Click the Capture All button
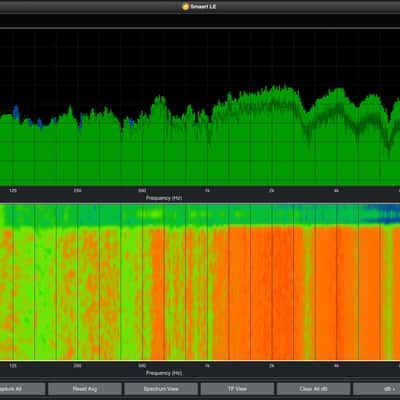This screenshot has width=400, height=400. click(22, 389)
